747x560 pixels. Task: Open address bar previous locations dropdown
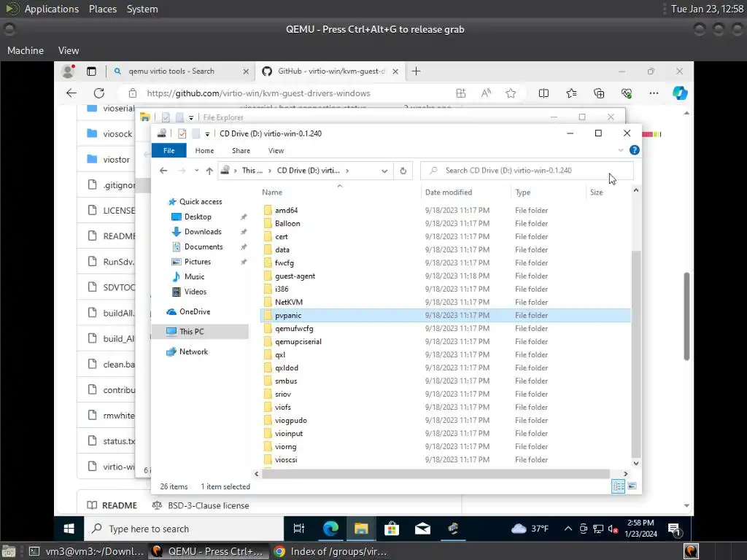(384, 171)
